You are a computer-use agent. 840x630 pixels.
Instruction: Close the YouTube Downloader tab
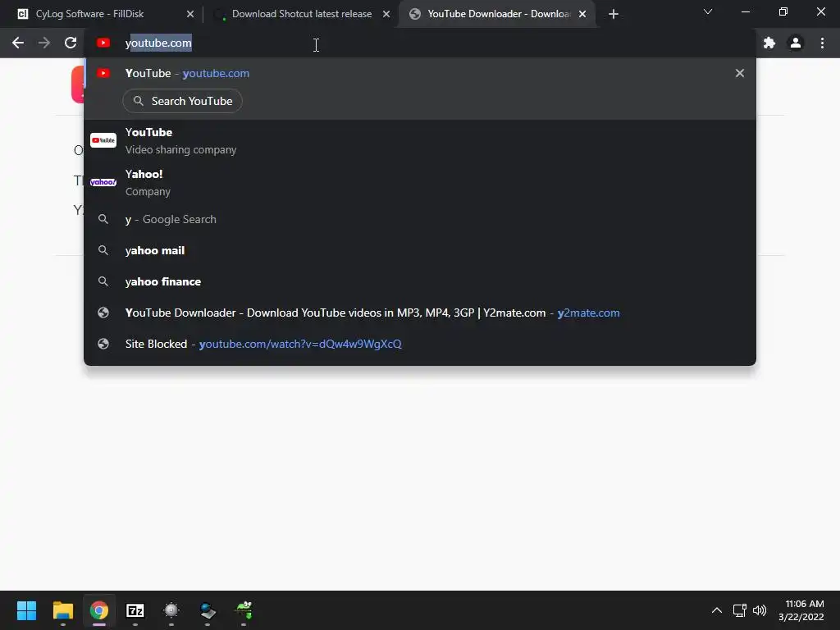click(x=582, y=14)
